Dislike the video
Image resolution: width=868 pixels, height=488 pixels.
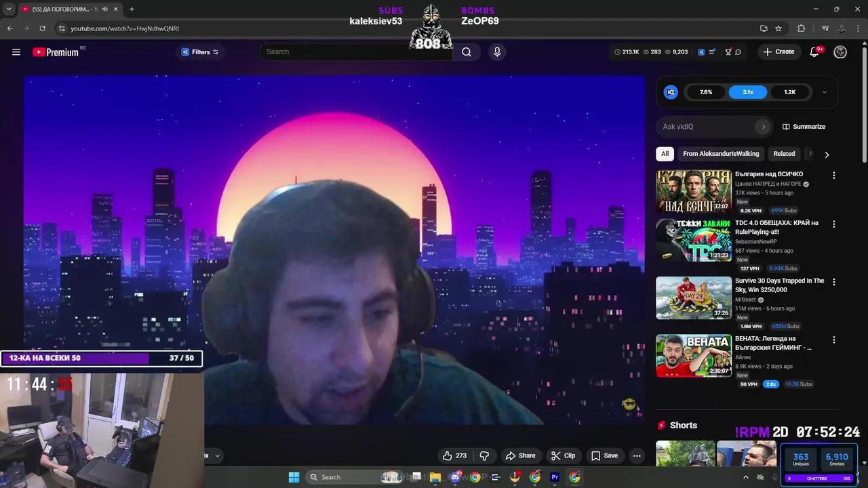[484, 455]
